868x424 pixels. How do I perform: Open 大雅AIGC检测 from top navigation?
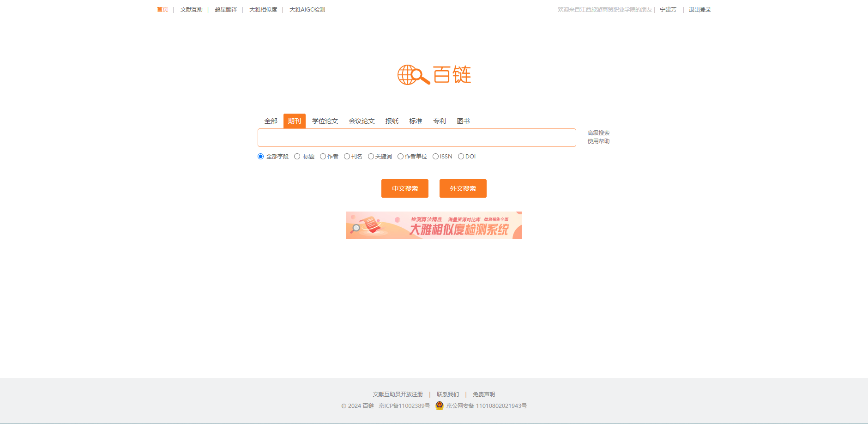point(307,10)
